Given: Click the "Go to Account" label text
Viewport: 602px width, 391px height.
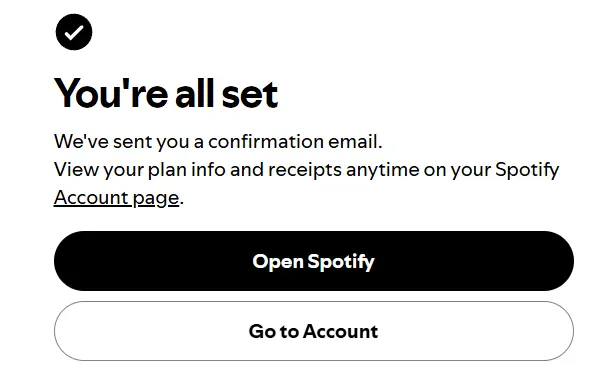Looking at the screenshot, I should 313,331.
